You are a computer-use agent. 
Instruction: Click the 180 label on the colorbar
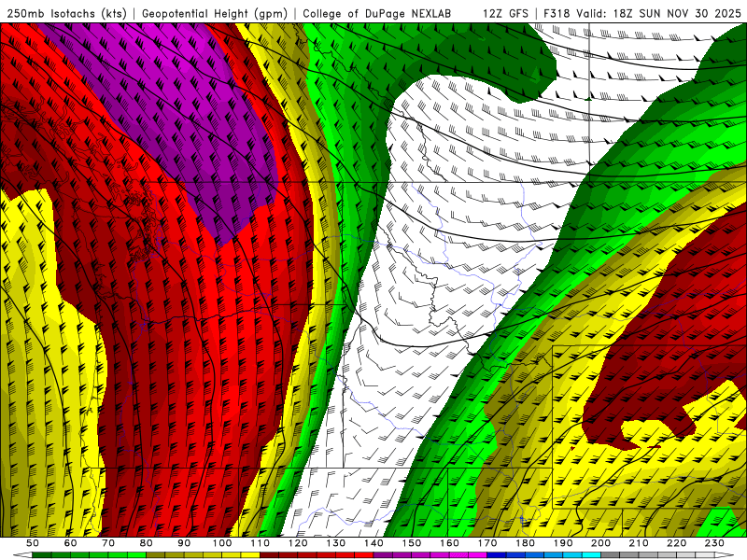point(525,543)
